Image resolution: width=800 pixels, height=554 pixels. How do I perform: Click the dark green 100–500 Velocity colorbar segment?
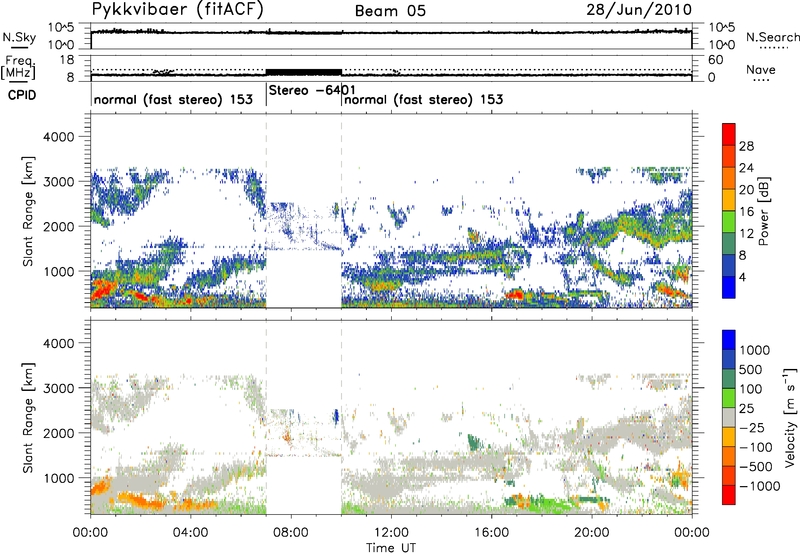(729, 379)
